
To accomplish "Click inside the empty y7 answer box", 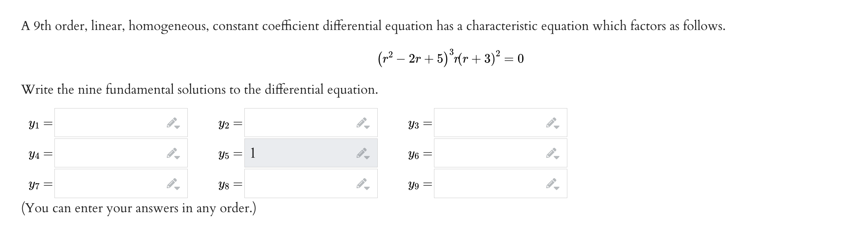I will click(111, 184).
